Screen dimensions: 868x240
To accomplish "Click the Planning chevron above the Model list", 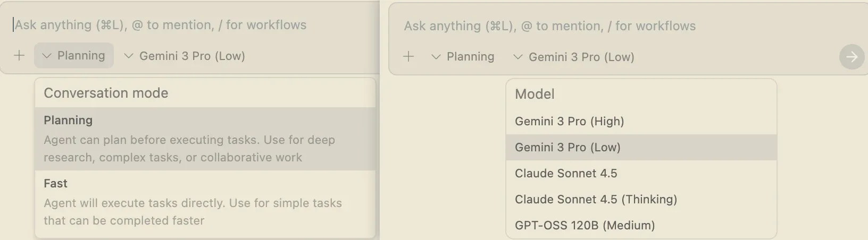I will [436, 57].
